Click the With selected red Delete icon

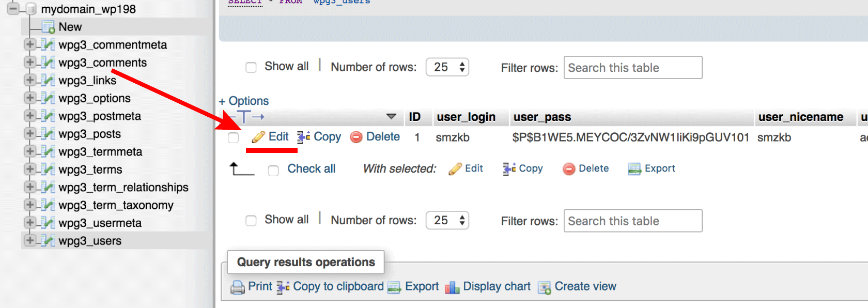pos(569,169)
